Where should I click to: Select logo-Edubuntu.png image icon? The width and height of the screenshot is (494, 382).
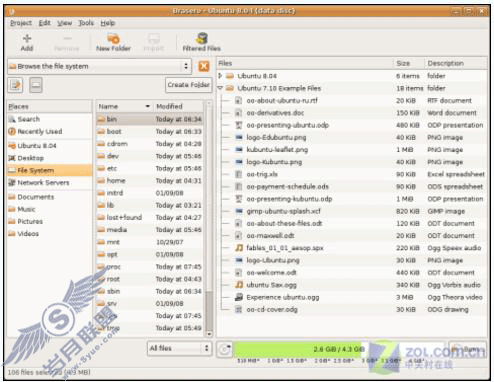(238, 137)
